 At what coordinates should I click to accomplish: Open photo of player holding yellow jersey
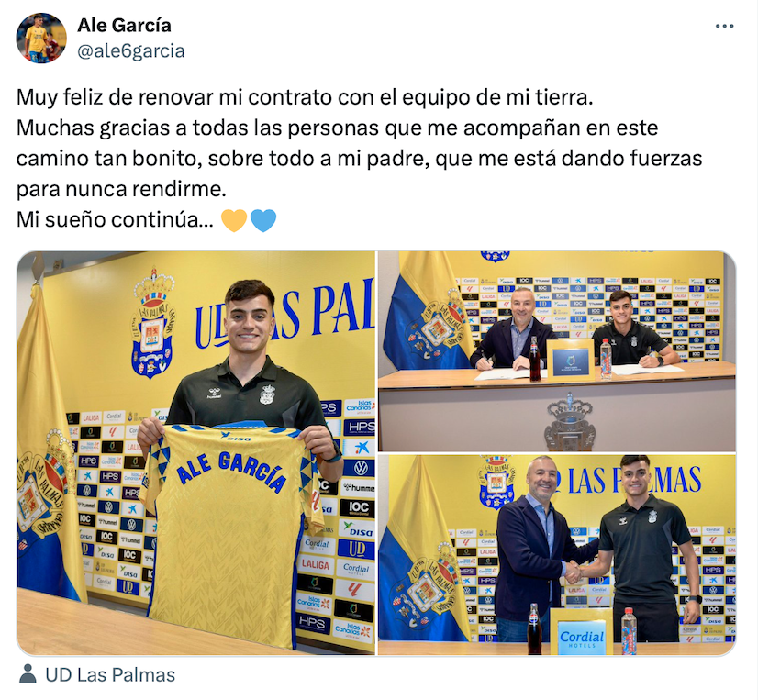tap(195, 453)
